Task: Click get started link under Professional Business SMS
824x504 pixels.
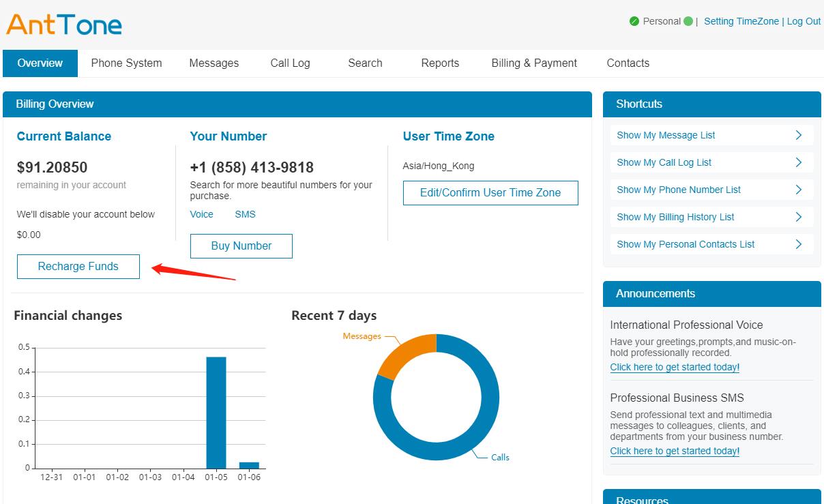Action: (675, 451)
